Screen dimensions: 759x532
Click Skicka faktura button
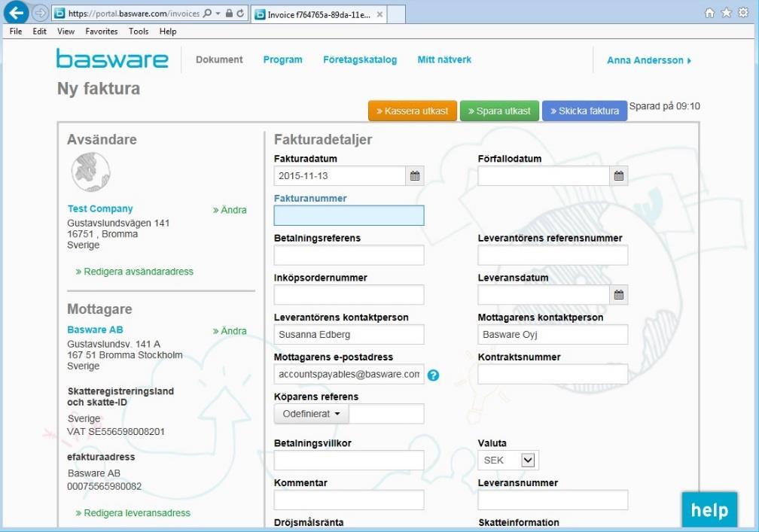[x=585, y=111]
